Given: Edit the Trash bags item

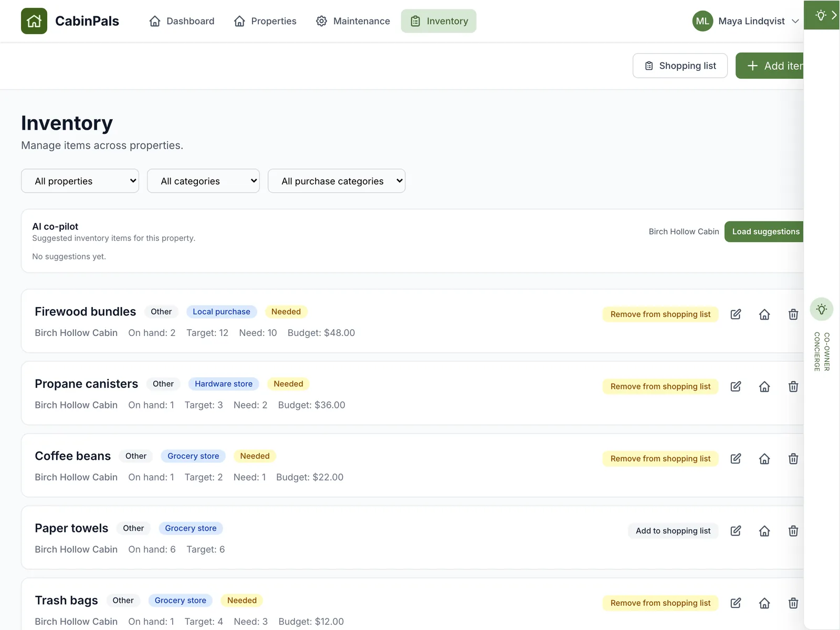Looking at the screenshot, I should pyautogui.click(x=736, y=603).
